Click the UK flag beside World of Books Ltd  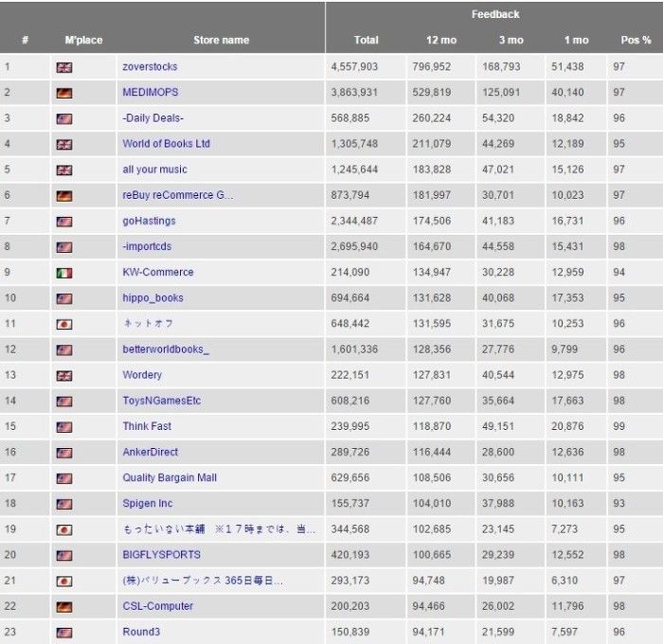click(x=64, y=145)
